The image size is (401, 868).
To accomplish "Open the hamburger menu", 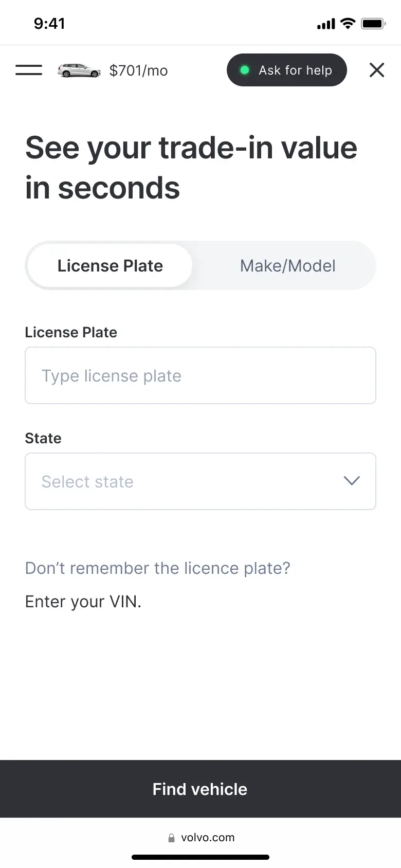I will point(29,70).
